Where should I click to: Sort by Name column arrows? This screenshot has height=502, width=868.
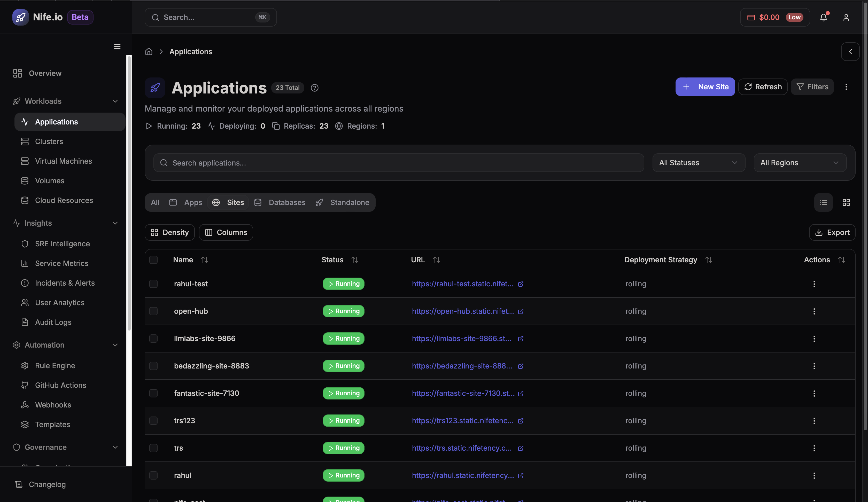(x=205, y=260)
